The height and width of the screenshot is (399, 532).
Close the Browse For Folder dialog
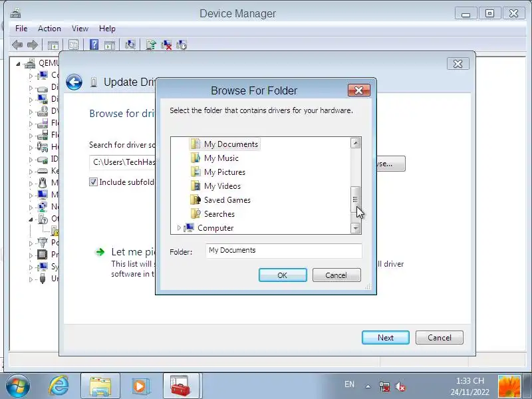click(359, 90)
